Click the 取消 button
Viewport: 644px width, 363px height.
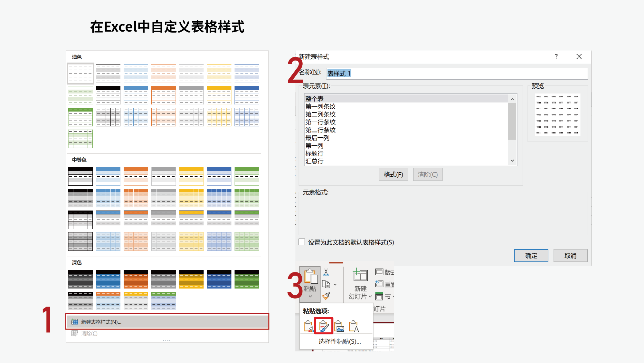(x=570, y=256)
